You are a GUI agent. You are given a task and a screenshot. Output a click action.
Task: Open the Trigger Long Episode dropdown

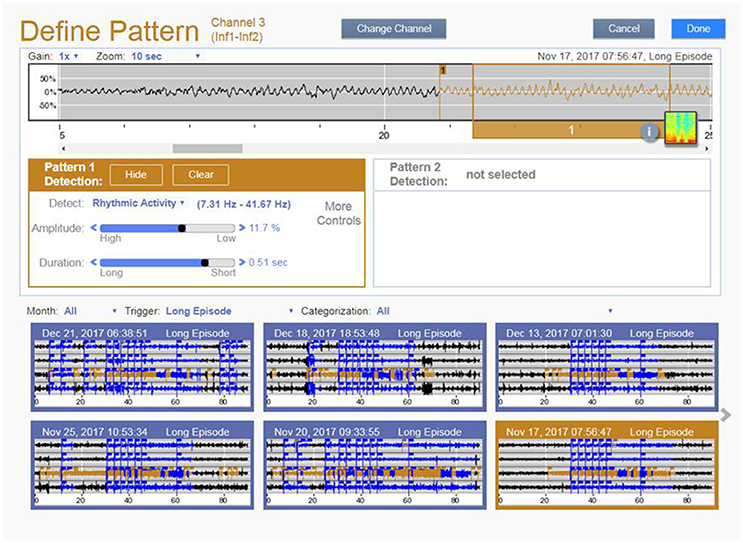229,311
